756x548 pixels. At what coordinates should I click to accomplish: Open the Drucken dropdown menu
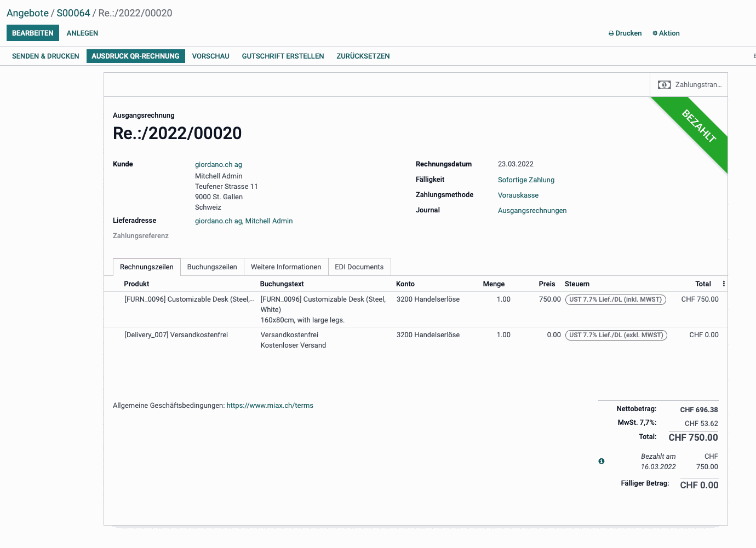click(625, 33)
